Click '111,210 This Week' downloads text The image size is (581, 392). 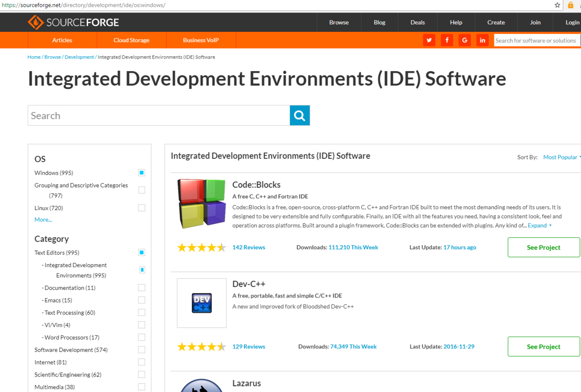click(x=353, y=247)
